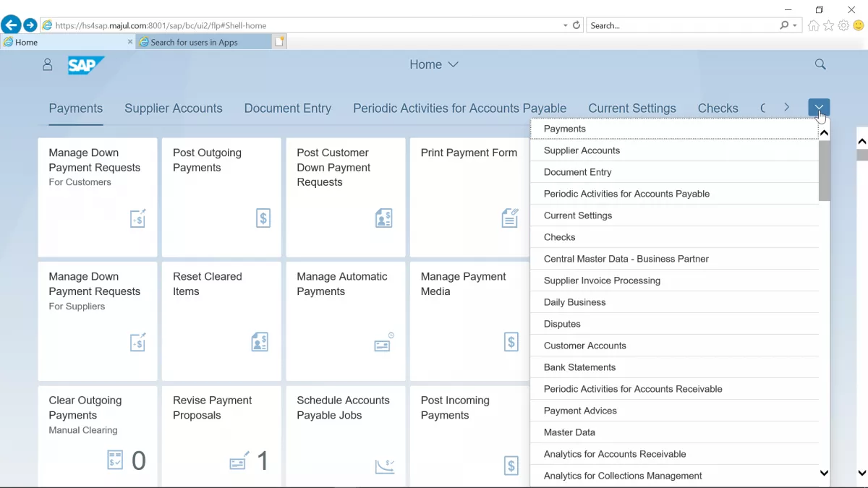This screenshot has width=868, height=488.
Task: Open the Schedule Accounts Payable Jobs tile
Action: point(346,436)
